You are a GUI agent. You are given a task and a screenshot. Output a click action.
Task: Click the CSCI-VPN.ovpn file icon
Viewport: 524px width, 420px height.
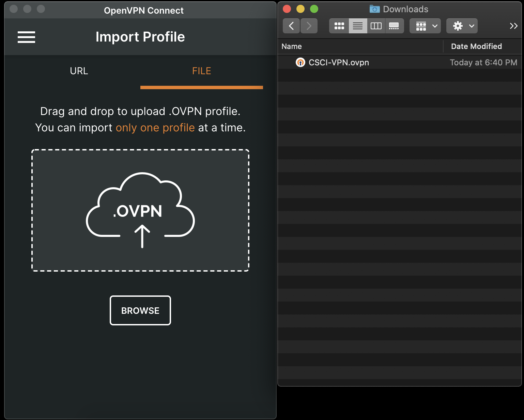300,62
